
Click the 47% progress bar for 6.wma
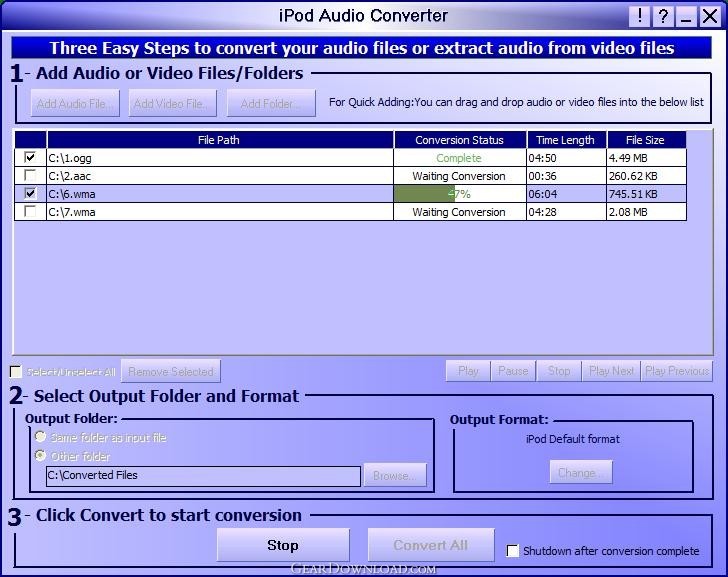(460, 194)
